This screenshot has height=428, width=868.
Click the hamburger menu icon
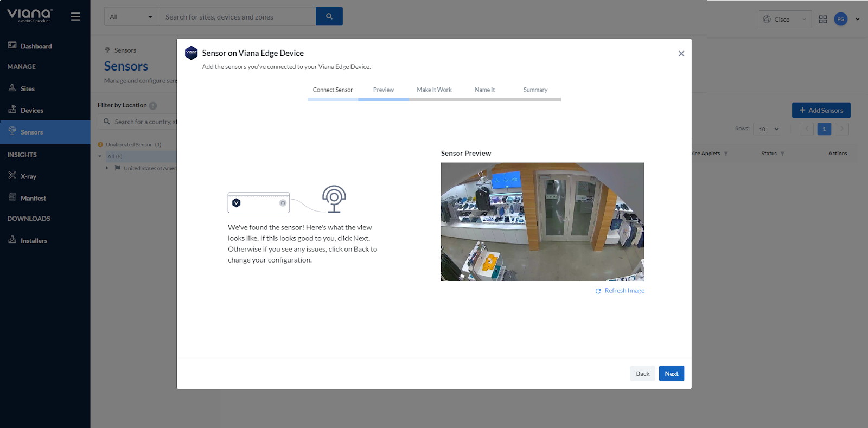(75, 17)
